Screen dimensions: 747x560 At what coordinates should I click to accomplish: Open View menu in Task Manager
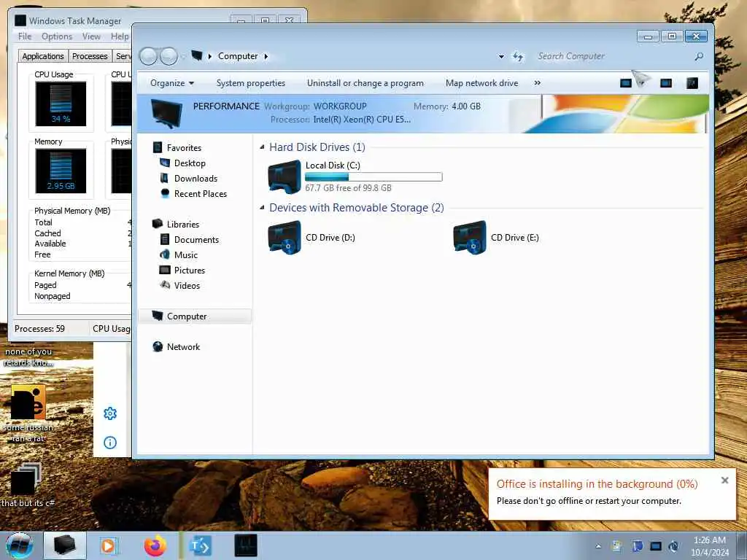(x=91, y=36)
